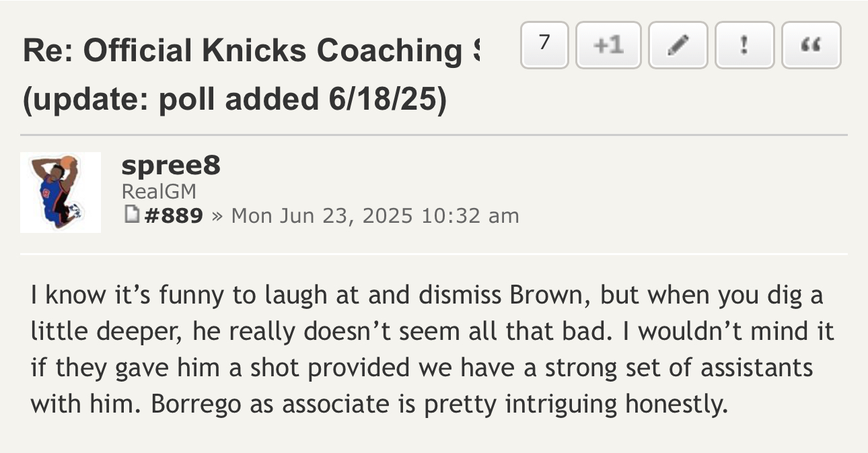Image resolution: width=868 pixels, height=453 pixels.
Task: Quote spree8's post with the quotation icon
Action: pos(811,45)
